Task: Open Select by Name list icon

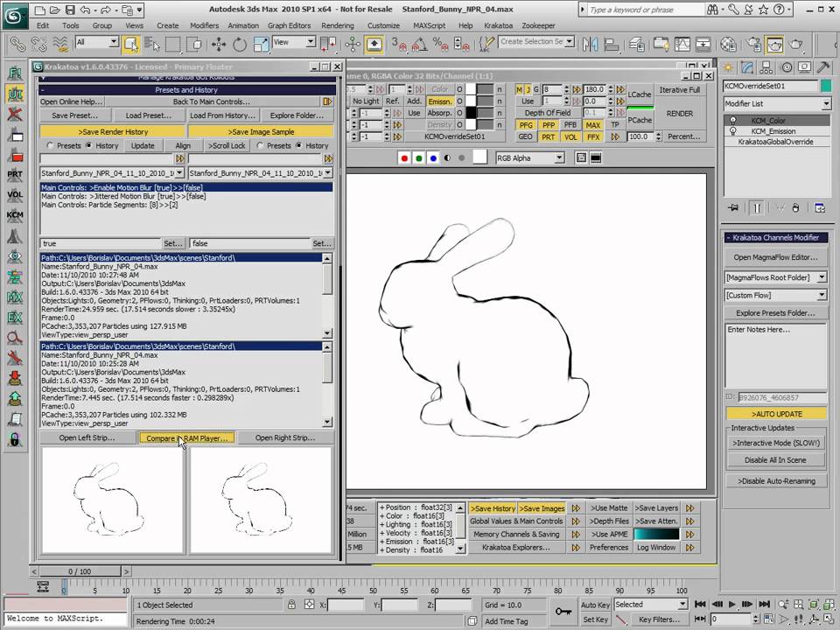Action: [152, 45]
